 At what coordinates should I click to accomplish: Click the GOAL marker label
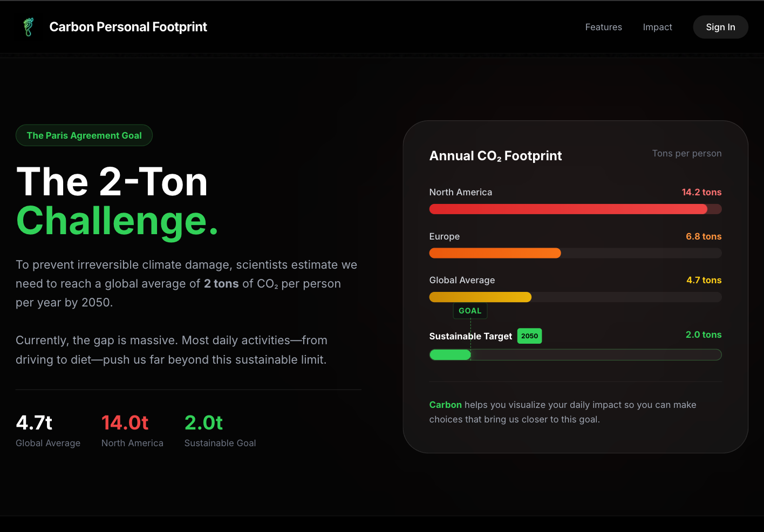pyautogui.click(x=470, y=311)
